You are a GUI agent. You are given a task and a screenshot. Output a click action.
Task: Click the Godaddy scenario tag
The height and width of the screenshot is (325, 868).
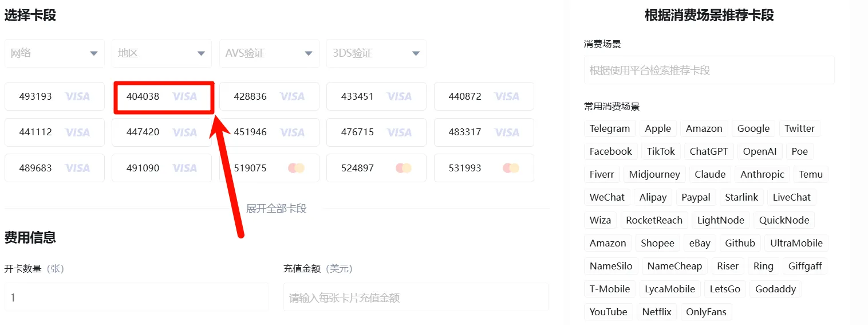776,289
